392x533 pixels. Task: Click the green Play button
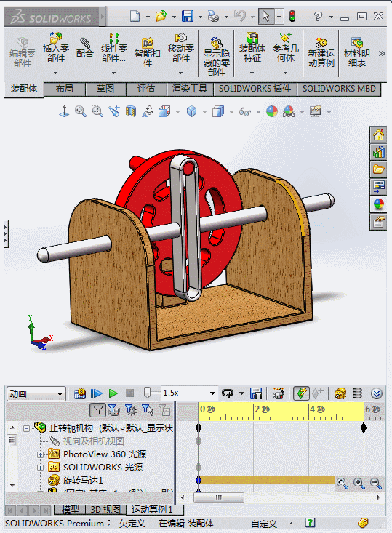(x=113, y=393)
